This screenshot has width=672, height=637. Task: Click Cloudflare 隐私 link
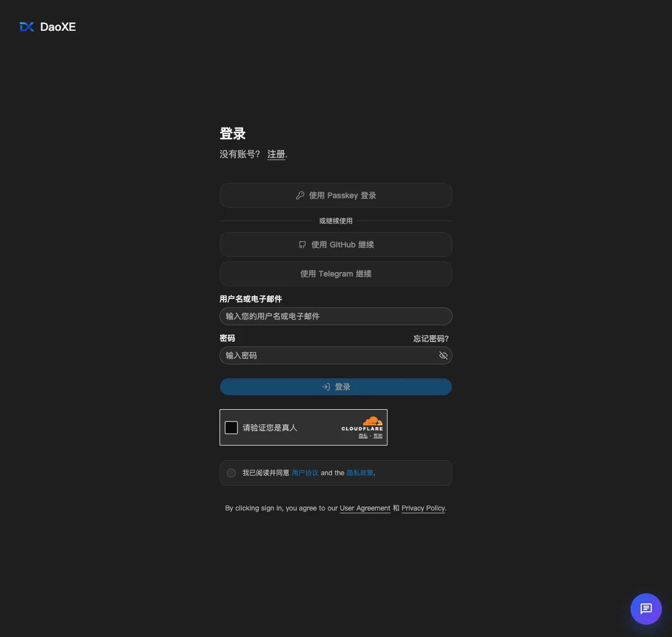pos(363,436)
